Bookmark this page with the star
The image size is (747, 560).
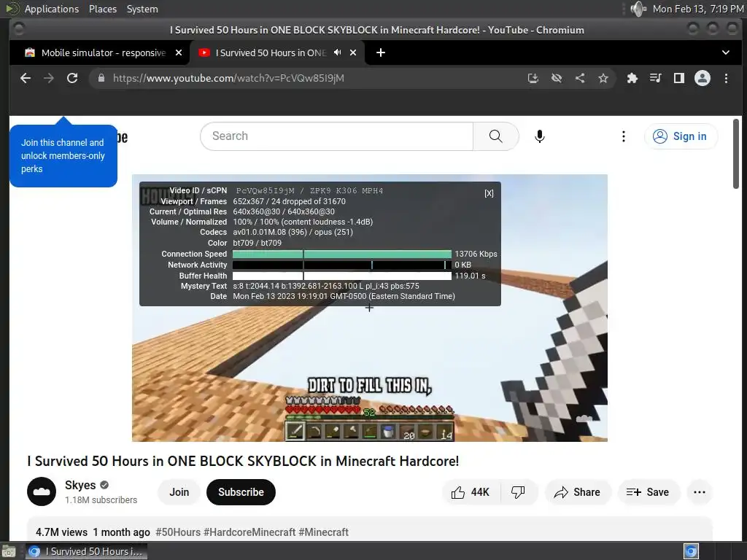603,78
